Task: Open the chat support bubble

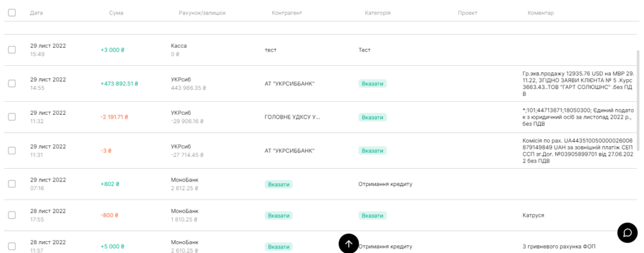Action: 628,232
